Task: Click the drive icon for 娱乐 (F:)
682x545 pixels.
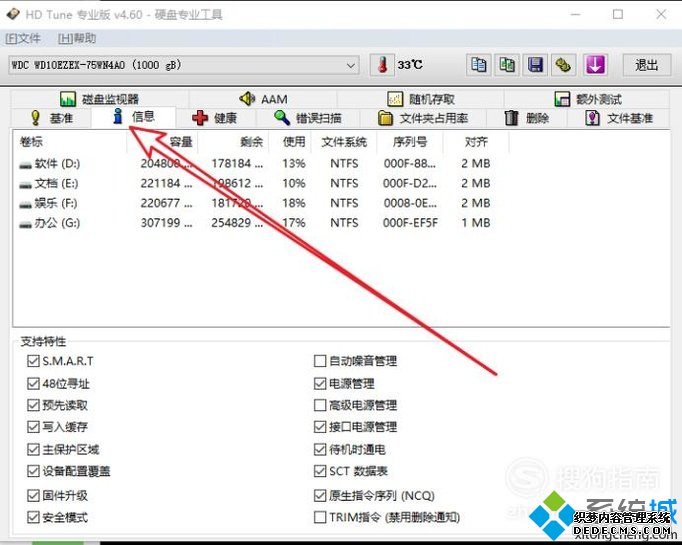Action: tap(26, 204)
